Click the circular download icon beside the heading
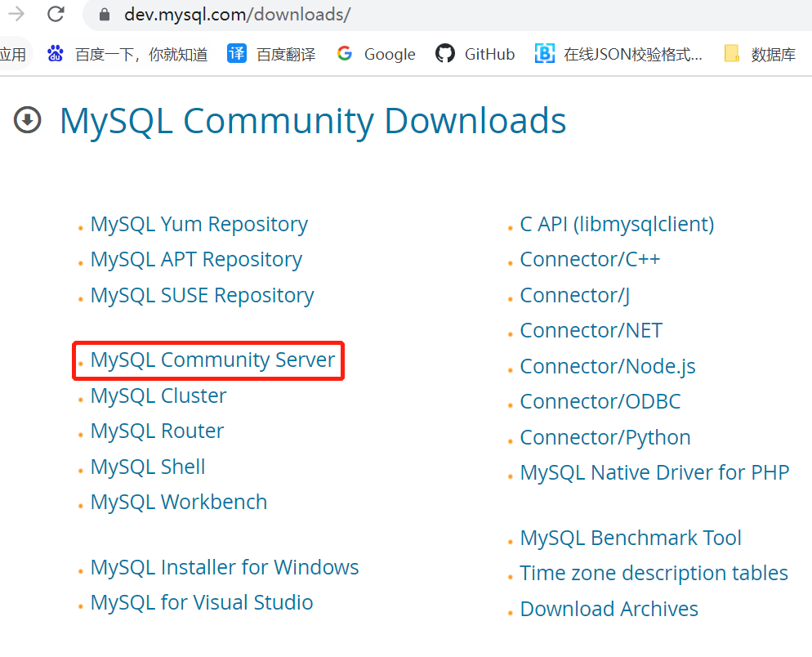This screenshot has width=812, height=657. [27, 119]
